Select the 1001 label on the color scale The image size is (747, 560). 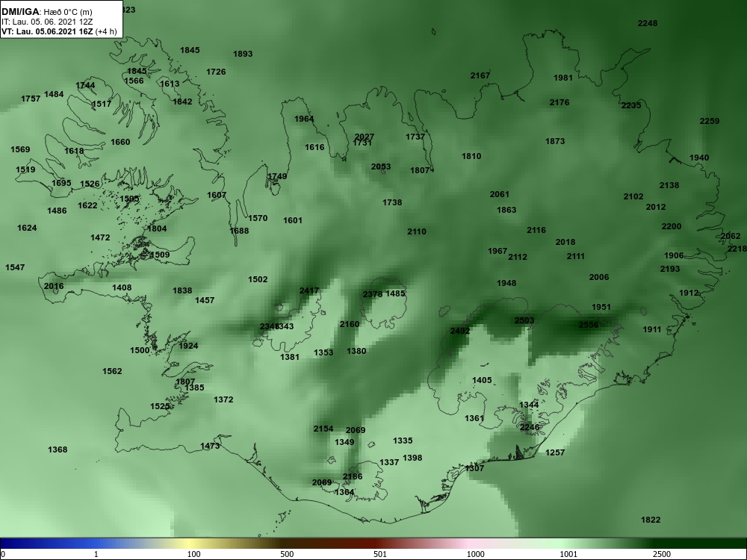568,554
